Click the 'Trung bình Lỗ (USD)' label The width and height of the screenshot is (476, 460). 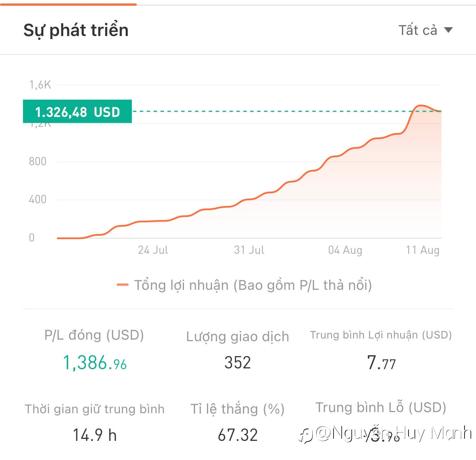(x=381, y=407)
